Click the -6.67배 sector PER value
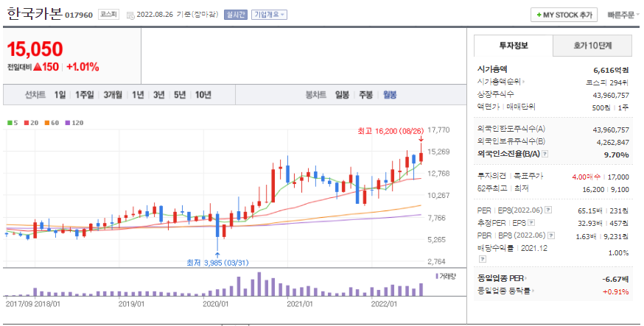 615,279
